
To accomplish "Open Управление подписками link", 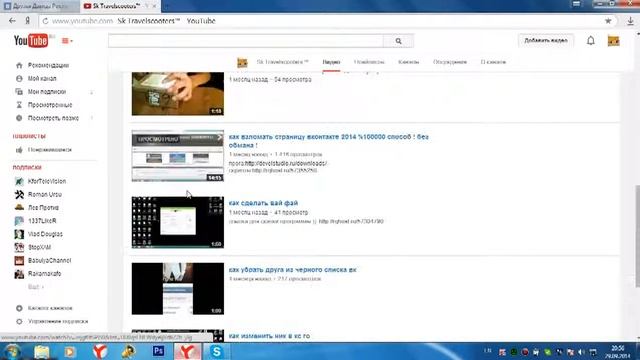I will [x=58, y=322].
